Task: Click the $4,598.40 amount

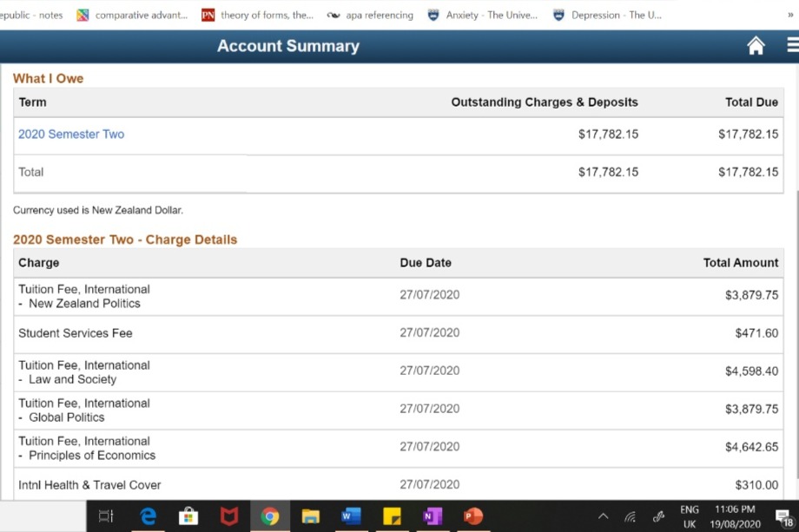Action: tap(751, 371)
